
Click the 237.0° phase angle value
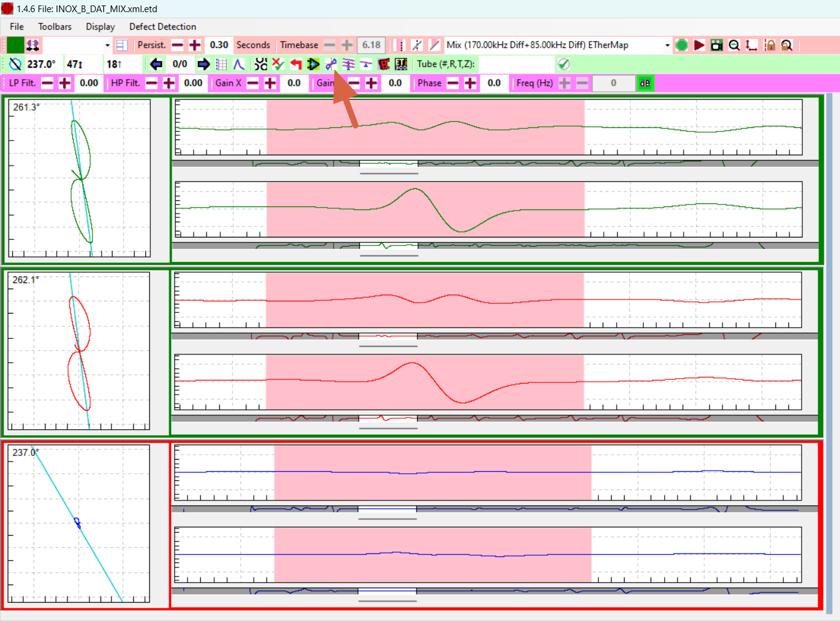(x=41, y=64)
